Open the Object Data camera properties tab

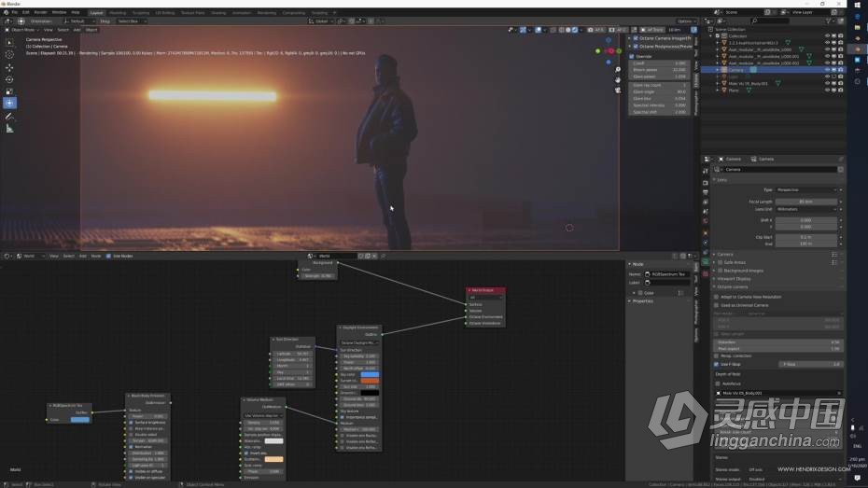pos(706,262)
